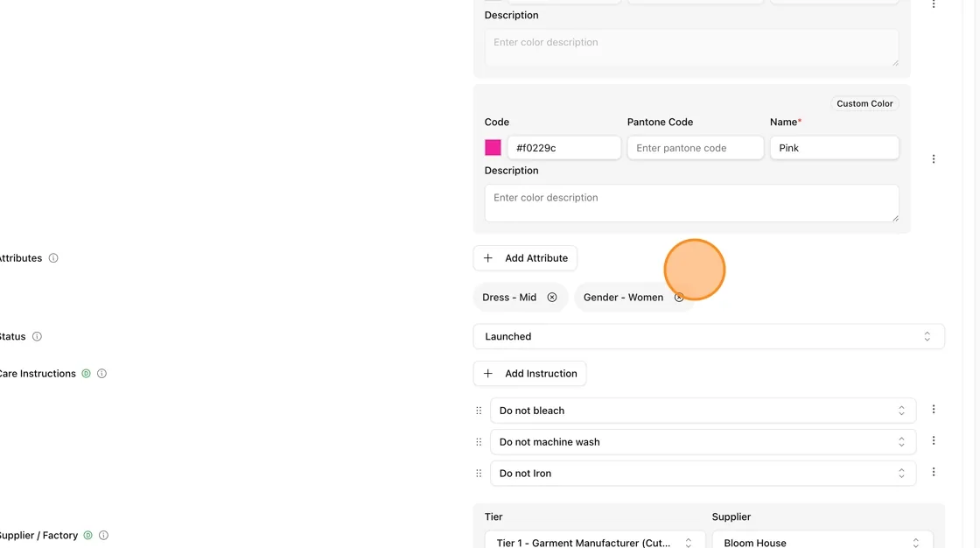Open options menu for Do not machine wash
980x548 pixels.
click(934, 440)
